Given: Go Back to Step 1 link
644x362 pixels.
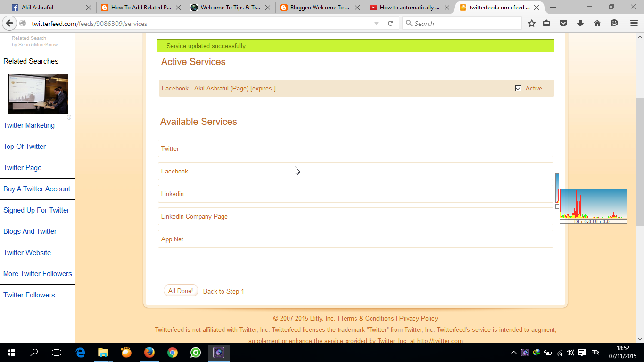Looking at the screenshot, I should [223, 291].
